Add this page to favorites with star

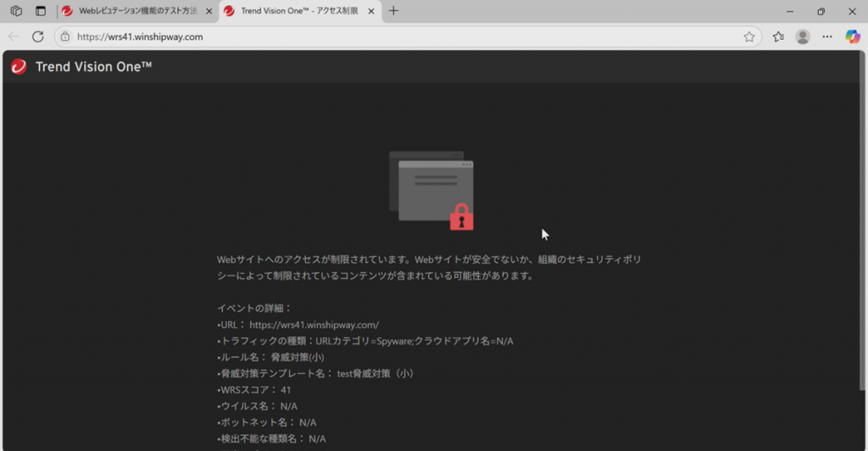tap(749, 36)
